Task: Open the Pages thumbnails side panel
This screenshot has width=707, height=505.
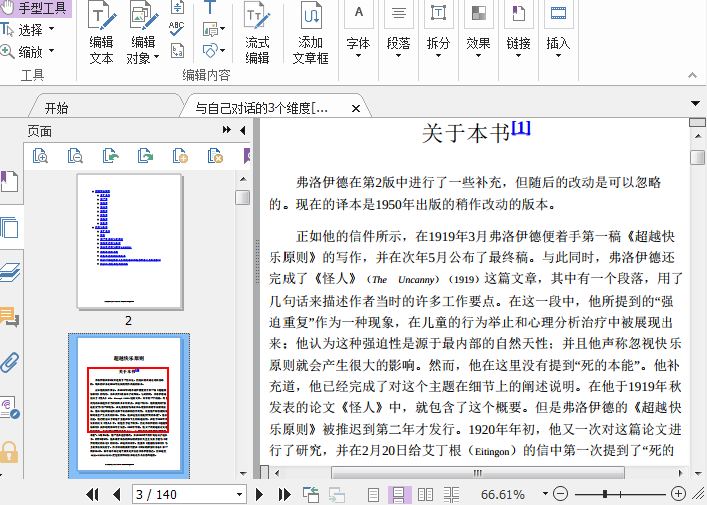Action: coord(9,227)
